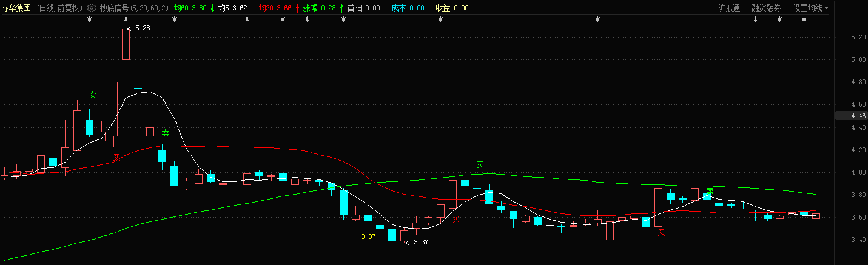Image resolution: width=868 pixels, height=265 pixels.
Task: Click the rightmost asterisk event marker under 设置均线
Action: pos(804,19)
